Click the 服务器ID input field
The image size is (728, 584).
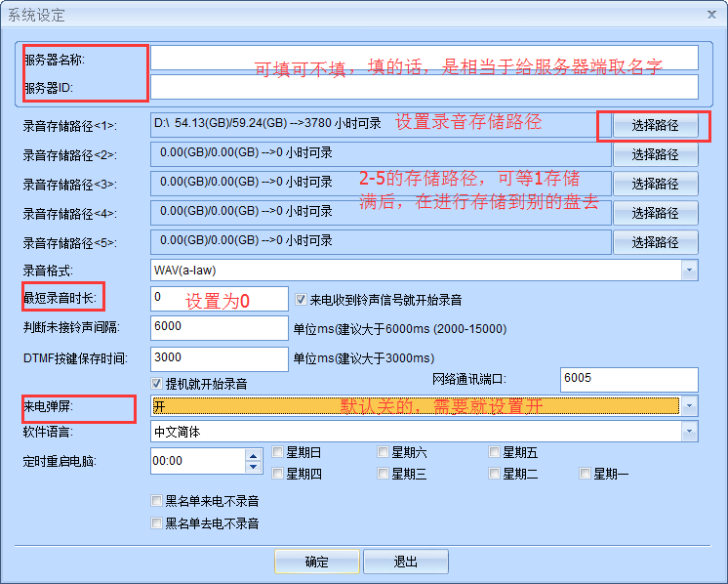click(x=424, y=87)
